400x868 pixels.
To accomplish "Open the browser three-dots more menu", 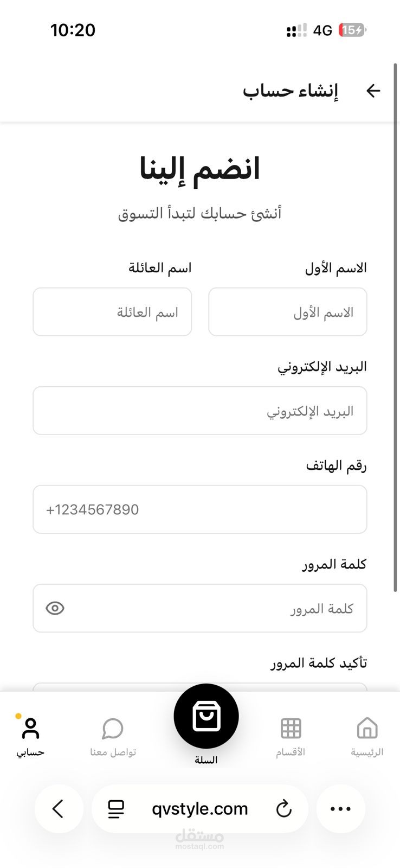I will (340, 809).
